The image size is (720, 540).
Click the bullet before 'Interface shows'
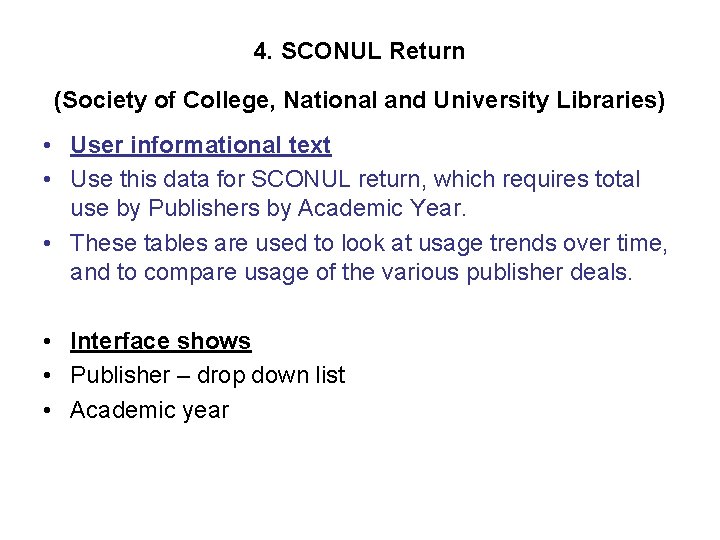[47, 342]
